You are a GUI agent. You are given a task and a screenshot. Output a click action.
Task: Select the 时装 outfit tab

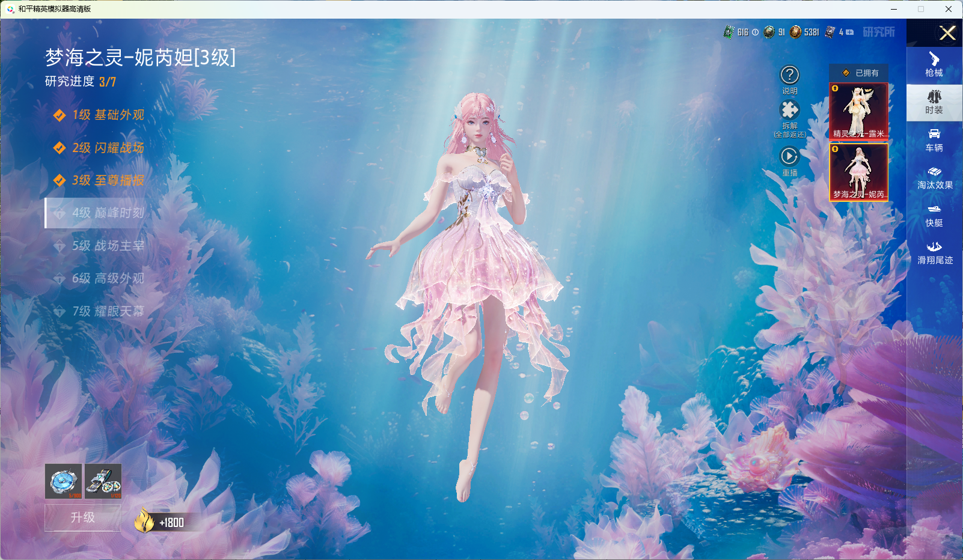[x=934, y=102]
